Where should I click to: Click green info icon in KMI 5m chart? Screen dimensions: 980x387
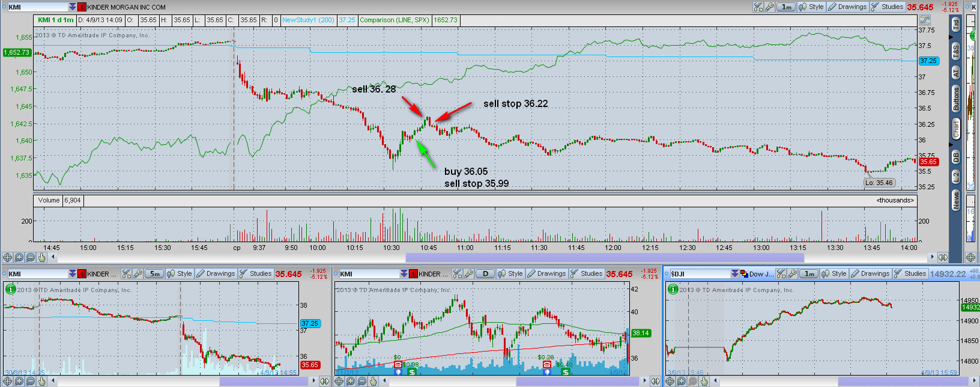[x=10, y=289]
